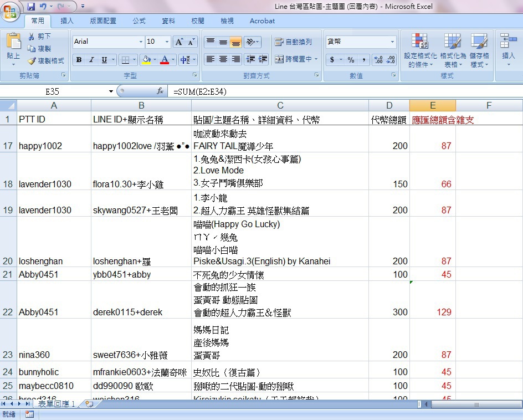Image resolution: width=523 pixels, height=420 pixels.
Task: Toggle italic formatting
Action: 91,60
